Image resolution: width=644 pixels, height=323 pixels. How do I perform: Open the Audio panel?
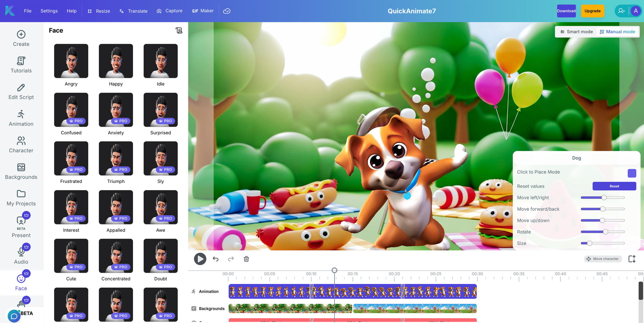point(21,255)
